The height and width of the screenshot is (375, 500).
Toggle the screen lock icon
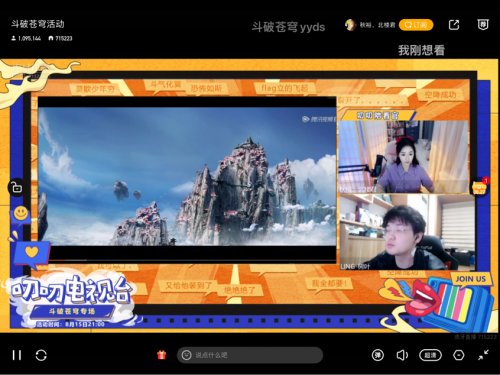pos(17,188)
